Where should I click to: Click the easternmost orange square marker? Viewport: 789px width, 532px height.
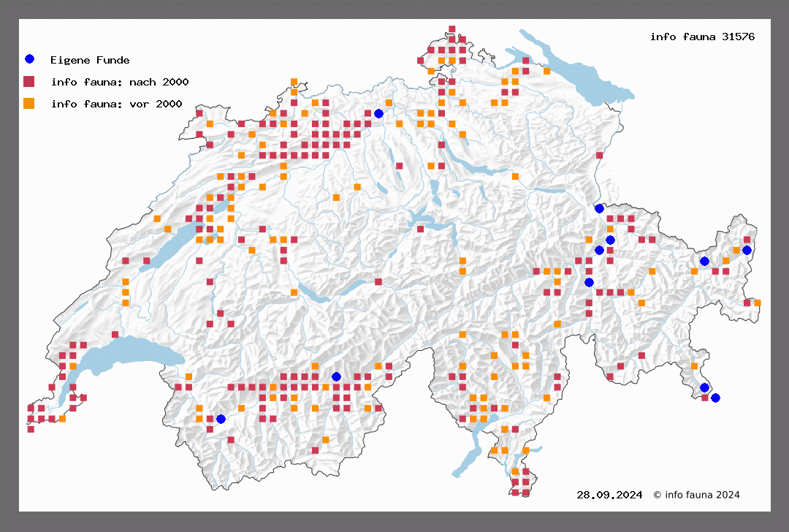(x=758, y=303)
